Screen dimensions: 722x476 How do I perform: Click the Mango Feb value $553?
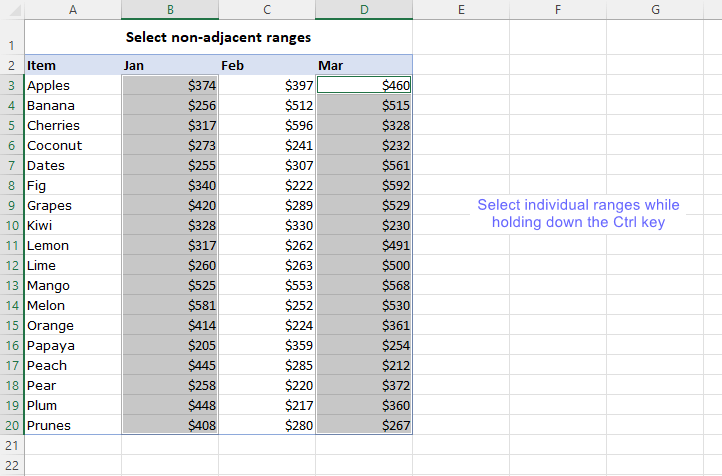click(267, 285)
